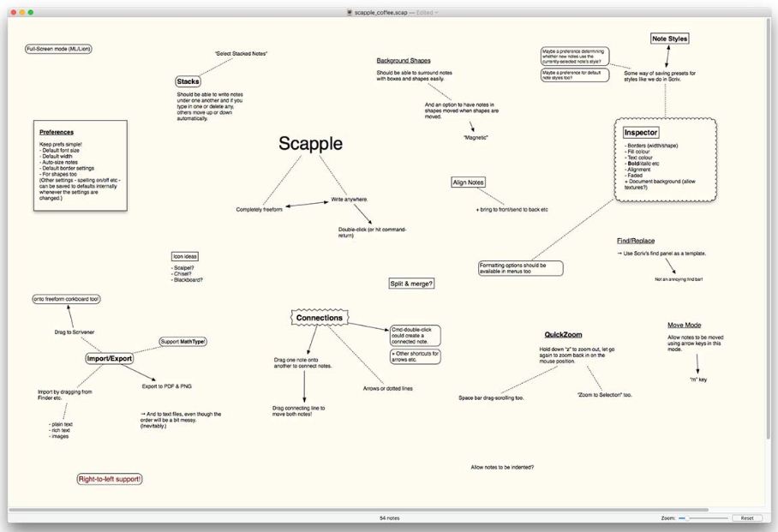This screenshot has width=778, height=532.
Task: Open the Edited dropdown in title bar
Action: click(x=427, y=12)
